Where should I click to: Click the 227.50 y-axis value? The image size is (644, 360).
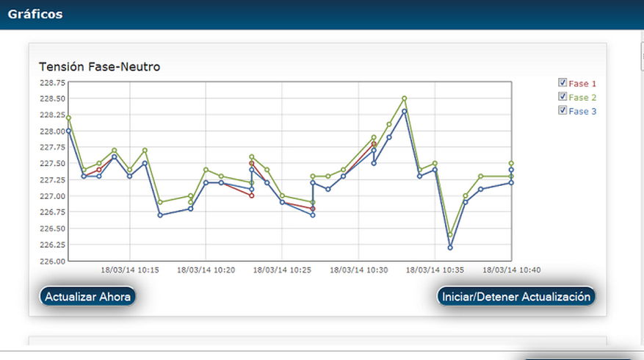pyautogui.click(x=52, y=163)
